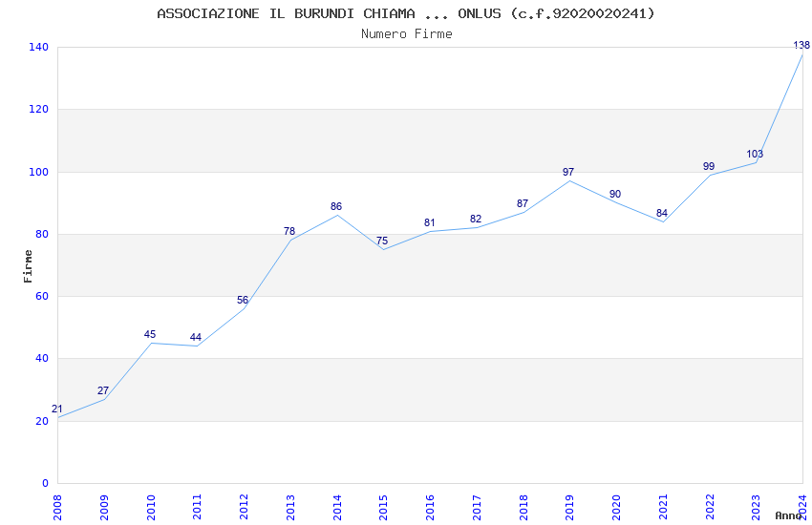Click the x-axis year 2020
Viewport: 812px width, 525px height.
(x=617, y=507)
